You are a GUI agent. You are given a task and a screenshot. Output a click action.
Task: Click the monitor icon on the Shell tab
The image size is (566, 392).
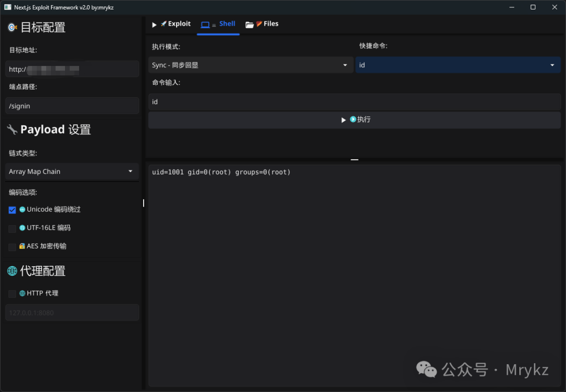coord(206,24)
